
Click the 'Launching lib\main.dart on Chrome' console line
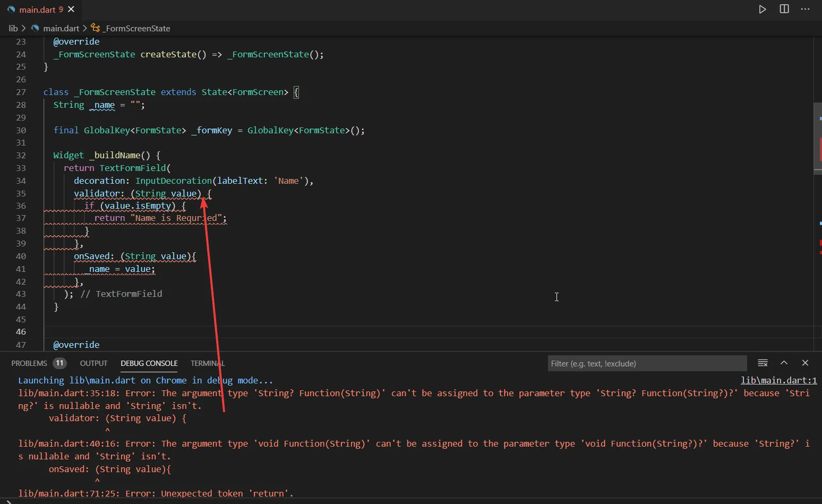[x=145, y=380]
